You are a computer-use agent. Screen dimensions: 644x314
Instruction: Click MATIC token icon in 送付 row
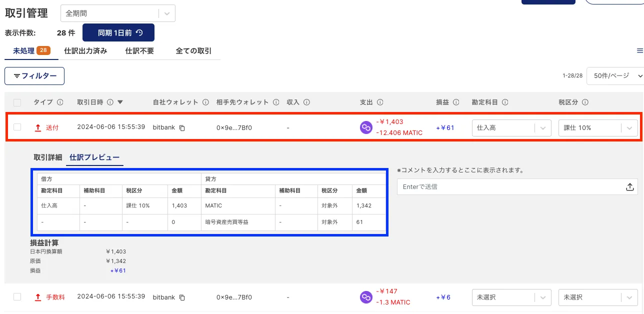[366, 127]
